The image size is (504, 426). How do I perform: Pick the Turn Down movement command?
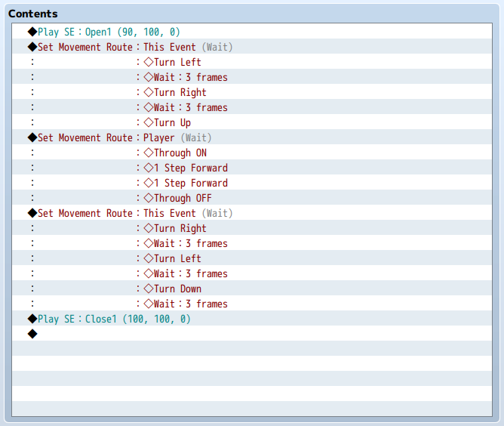pyautogui.click(x=177, y=289)
